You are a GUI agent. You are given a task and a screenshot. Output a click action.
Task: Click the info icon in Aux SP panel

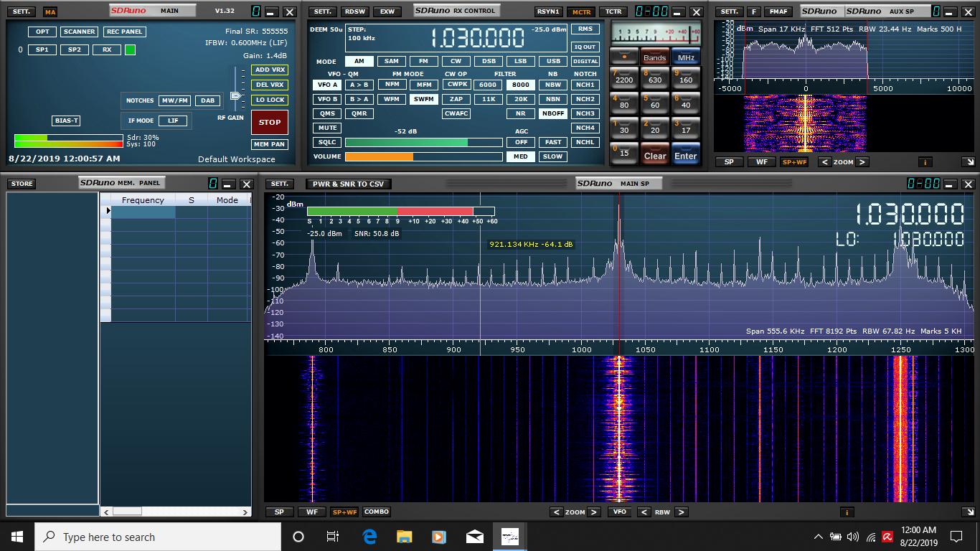(x=925, y=162)
